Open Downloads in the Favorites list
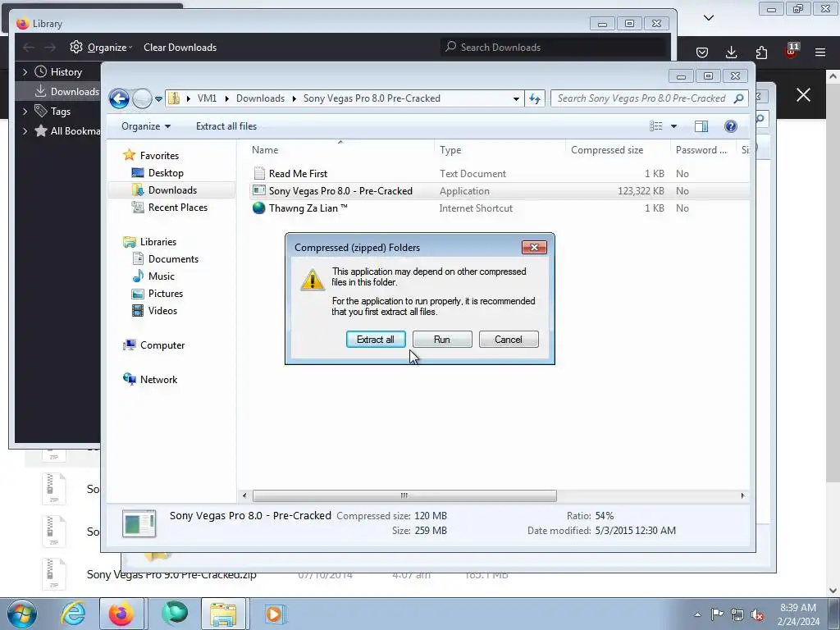This screenshot has width=840, height=630. click(x=172, y=190)
